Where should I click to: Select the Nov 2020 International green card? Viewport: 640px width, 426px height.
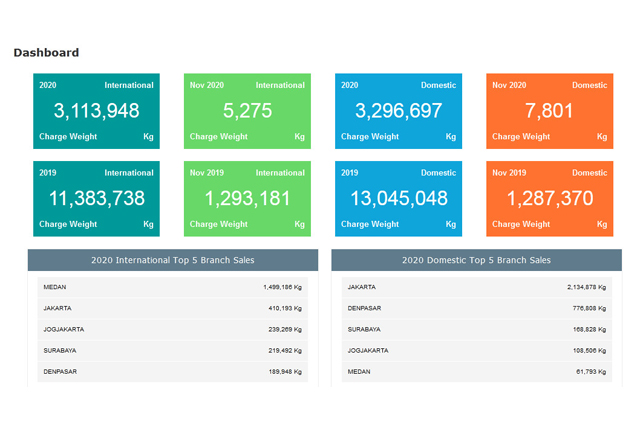click(x=247, y=111)
